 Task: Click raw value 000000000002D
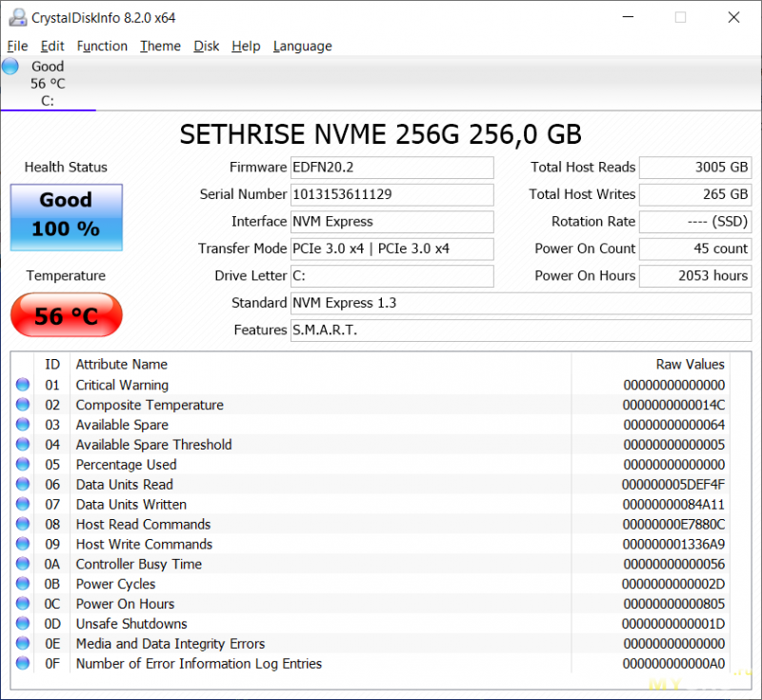[x=673, y=585]
